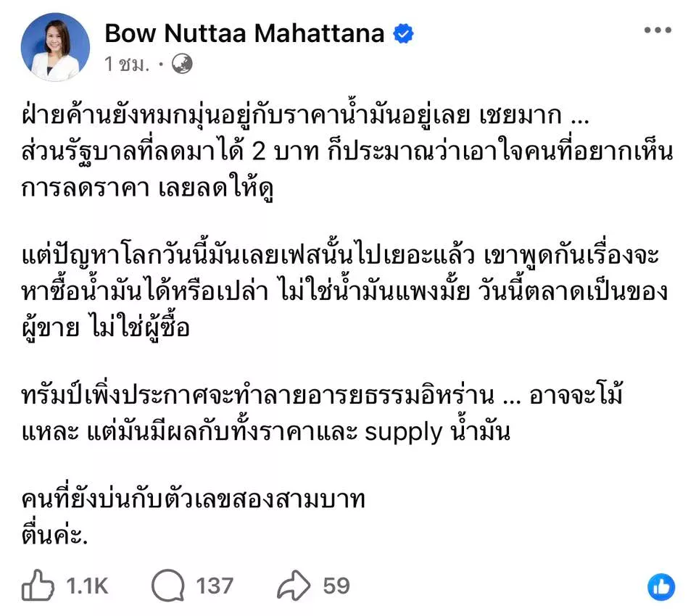This screenshot has height=616, width=696.
Task: Click the blue verified badge
Action: (x=403, y=34)
